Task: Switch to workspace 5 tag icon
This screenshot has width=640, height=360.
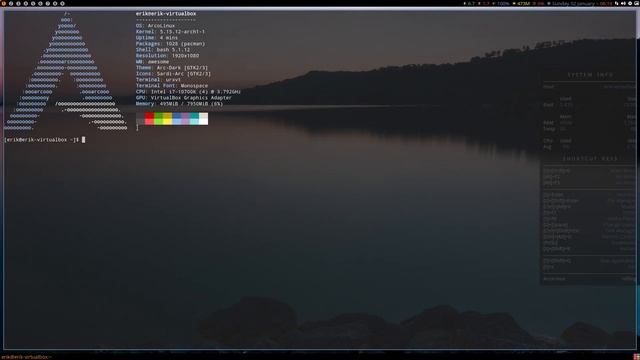Action: click(33, 3)
